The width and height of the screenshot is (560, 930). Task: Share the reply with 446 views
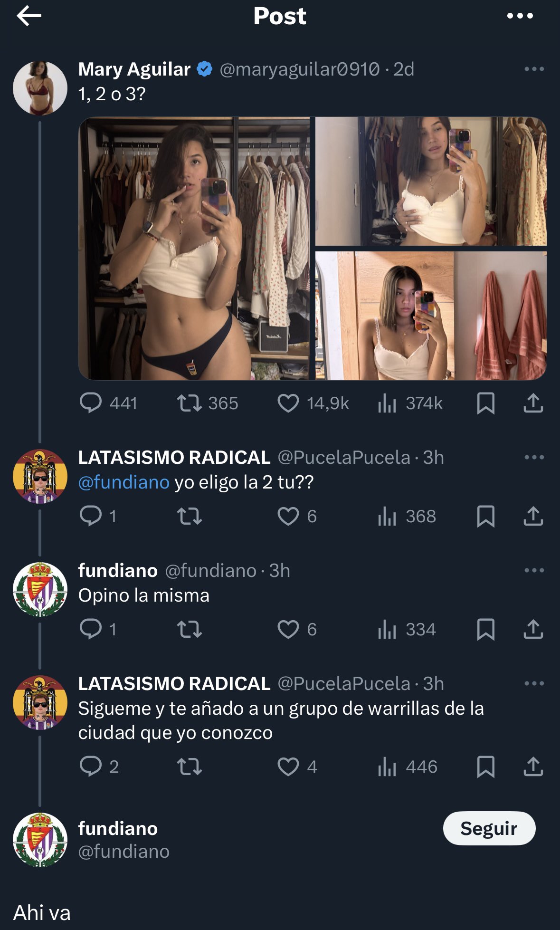coord(533,767)
